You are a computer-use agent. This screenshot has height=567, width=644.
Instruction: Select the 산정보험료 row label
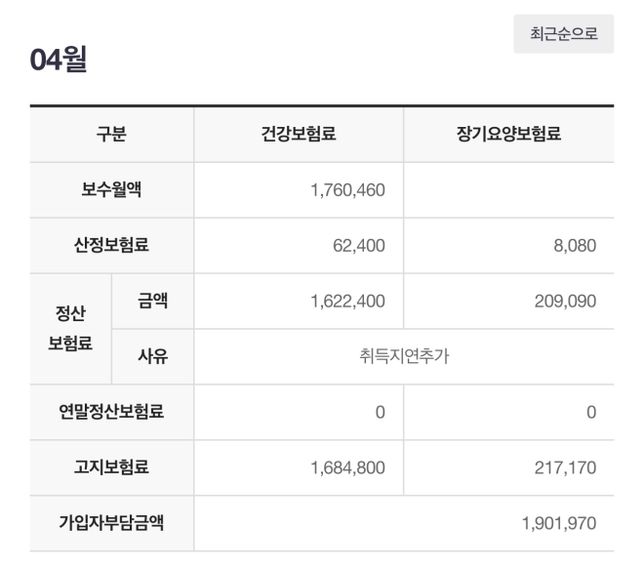coord(111,245)
